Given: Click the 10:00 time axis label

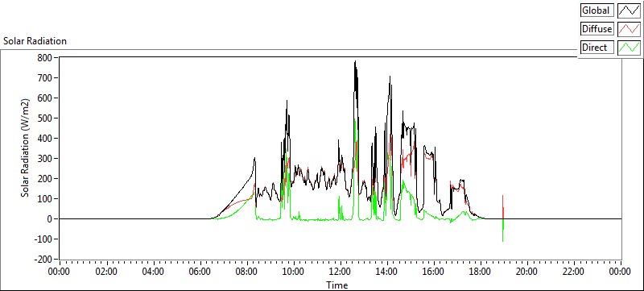Looking at the screenshot, I should pyautogui.click(x=294, y=272).
